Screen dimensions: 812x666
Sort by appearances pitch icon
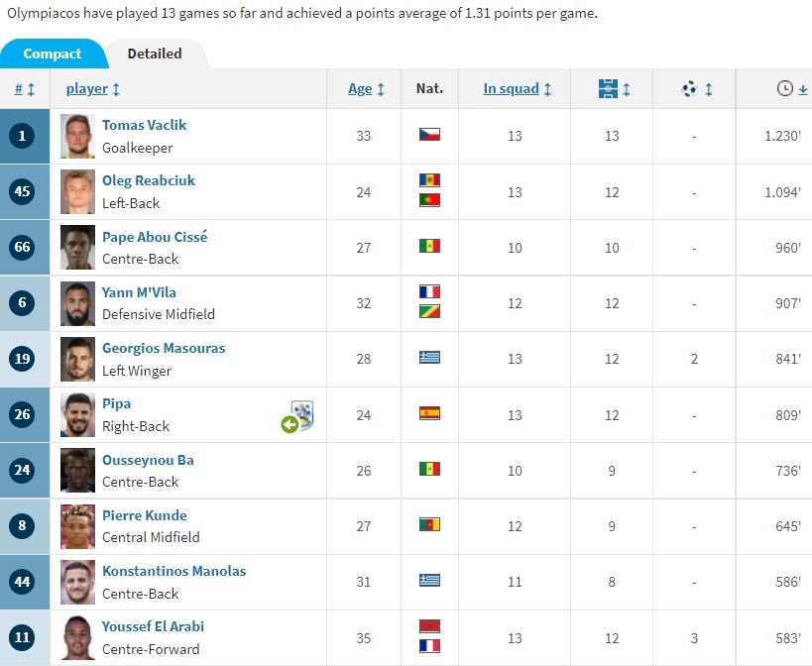tap(608, 88)
